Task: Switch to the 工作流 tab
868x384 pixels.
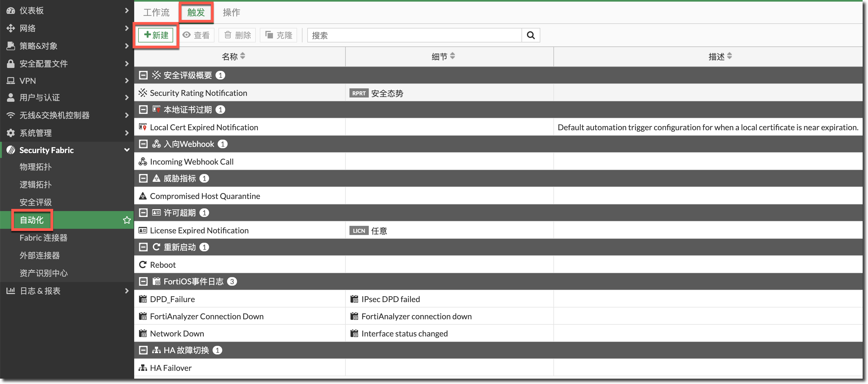Action: coord(156,12)
